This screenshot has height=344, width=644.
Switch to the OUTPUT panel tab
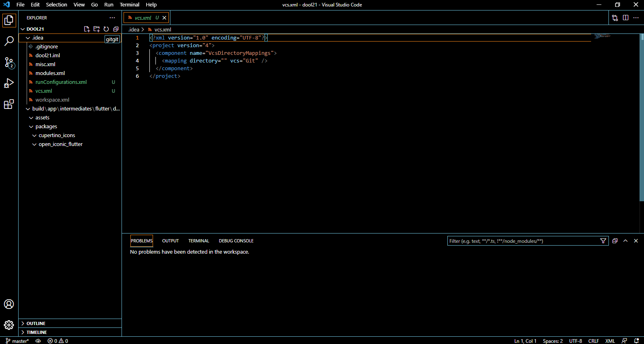click(x=170, y=241)
